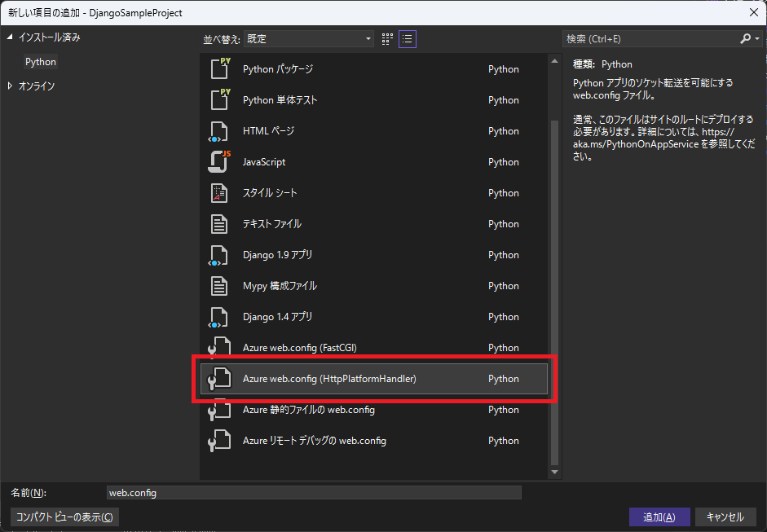
Task: Select Python category in left tree
Action: pos(41,62)
